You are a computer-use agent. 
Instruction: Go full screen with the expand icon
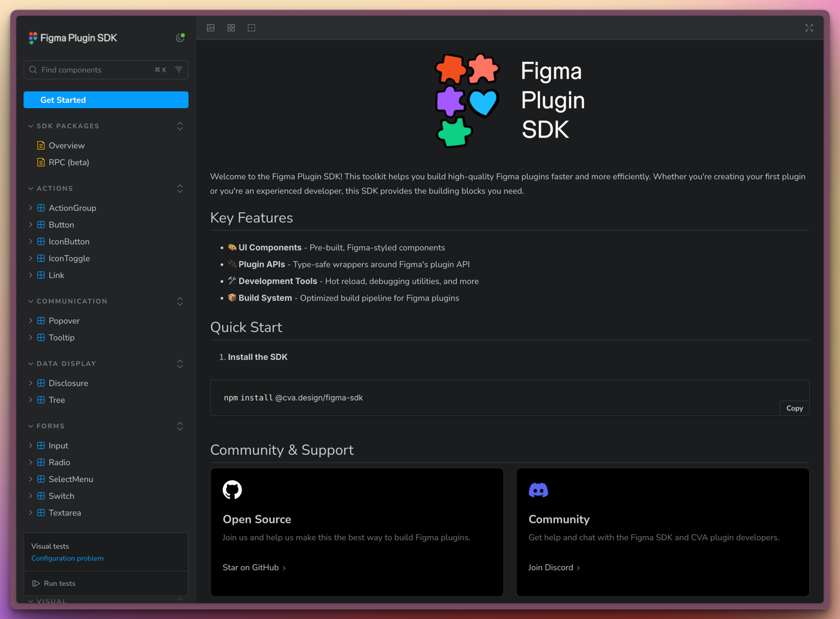809,28
